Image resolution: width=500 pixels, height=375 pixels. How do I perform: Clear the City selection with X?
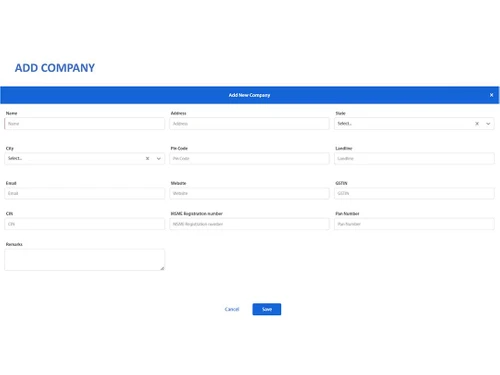tap(147, 159)
